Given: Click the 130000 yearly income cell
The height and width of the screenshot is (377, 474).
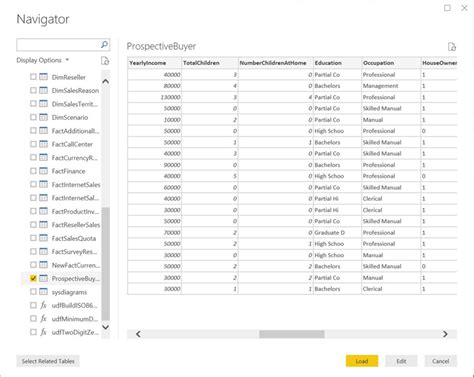Looking at the screenshot, I should point(154,97).
